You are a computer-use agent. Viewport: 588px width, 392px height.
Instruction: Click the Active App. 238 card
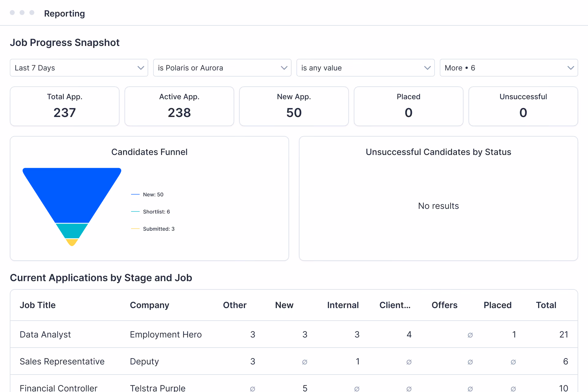(179, 106)
